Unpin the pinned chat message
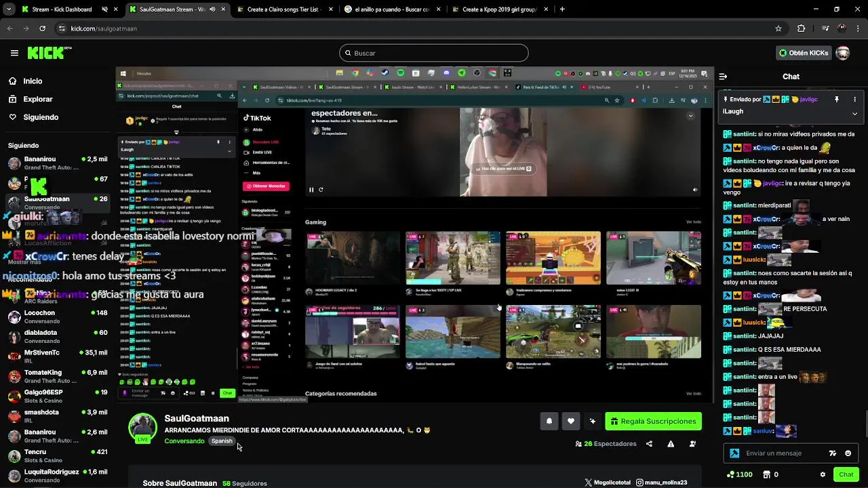868x488 pixels. (837, 99)
